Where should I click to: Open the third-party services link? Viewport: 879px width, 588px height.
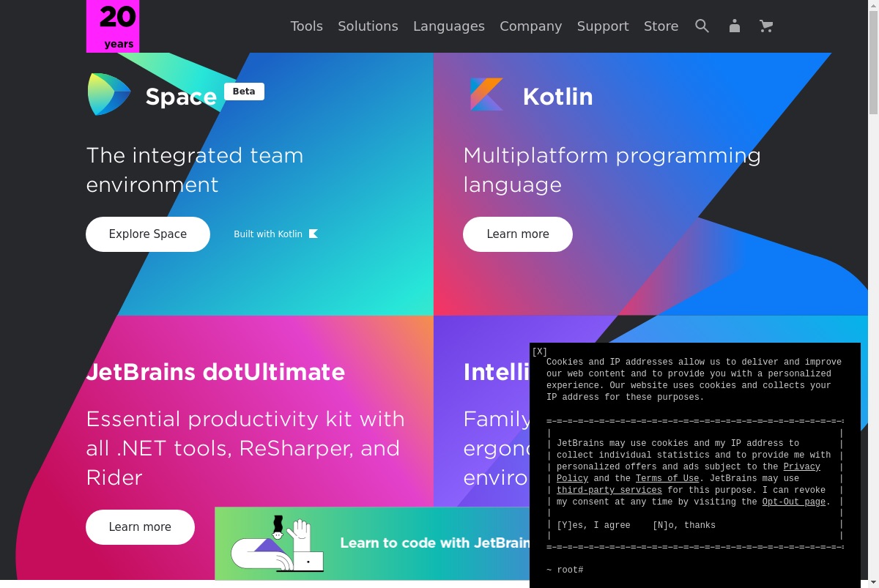tap(609, 490)
